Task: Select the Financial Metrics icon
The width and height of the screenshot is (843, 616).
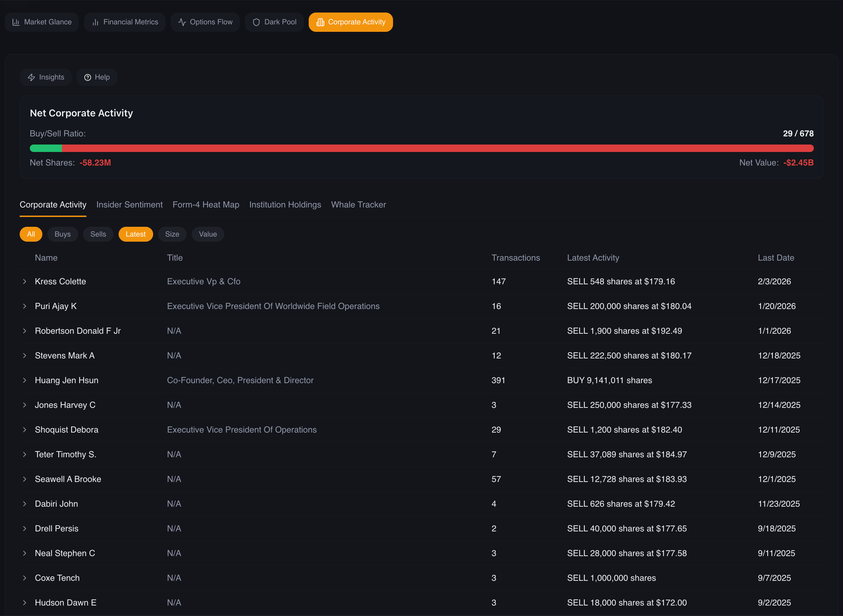Action: [x=96, y=22]
